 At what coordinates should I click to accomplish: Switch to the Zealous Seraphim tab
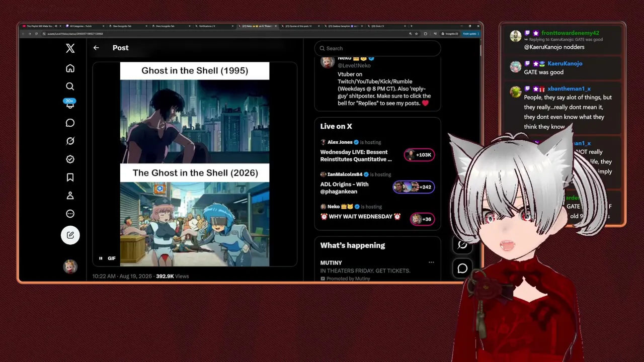coord(343,26)
